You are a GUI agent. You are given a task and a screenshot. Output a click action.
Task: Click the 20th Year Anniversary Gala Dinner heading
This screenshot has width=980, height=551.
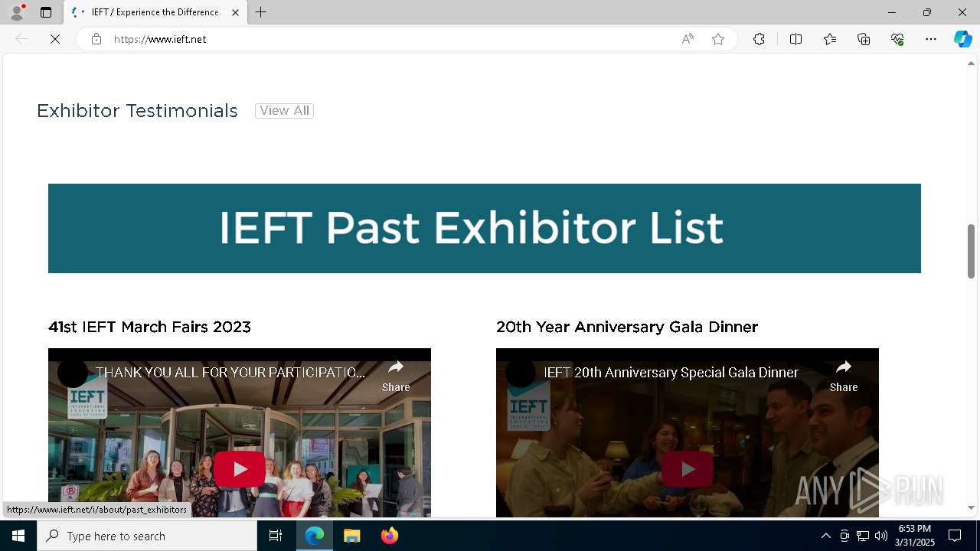tap(627, 327)
